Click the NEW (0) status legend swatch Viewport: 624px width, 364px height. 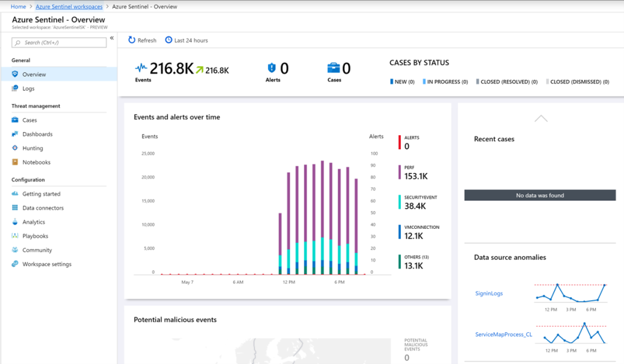click(x=392, y=82)
